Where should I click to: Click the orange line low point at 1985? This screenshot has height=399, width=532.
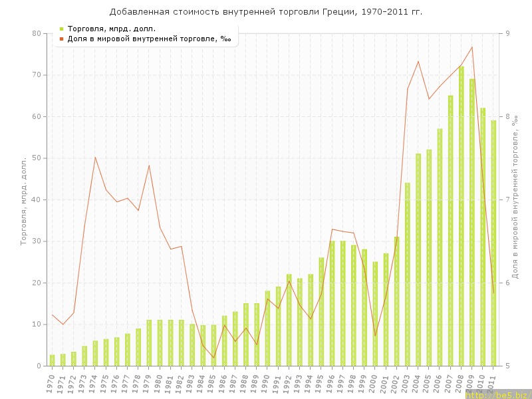point(213,358)
